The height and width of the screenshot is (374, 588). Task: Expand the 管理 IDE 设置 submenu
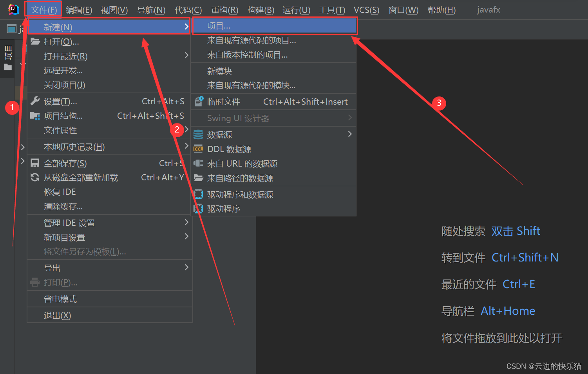tap(186, 222)
